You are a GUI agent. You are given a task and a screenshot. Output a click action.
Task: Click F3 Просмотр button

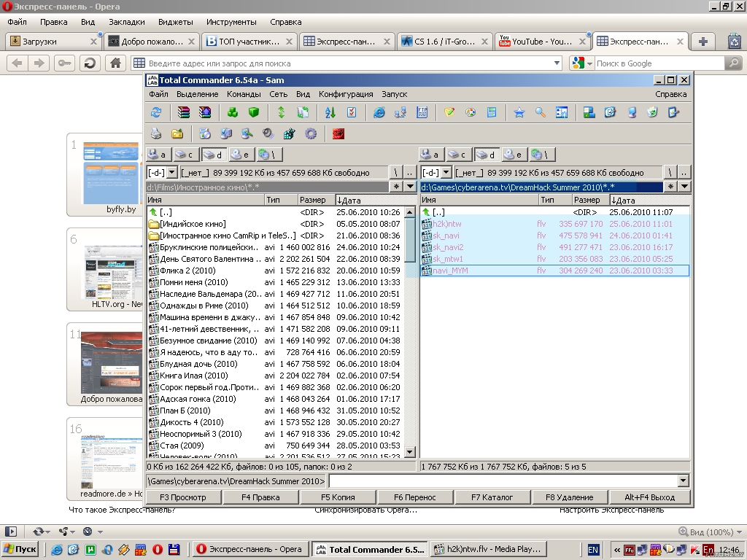pyautogui.click(x=183, y=497)
